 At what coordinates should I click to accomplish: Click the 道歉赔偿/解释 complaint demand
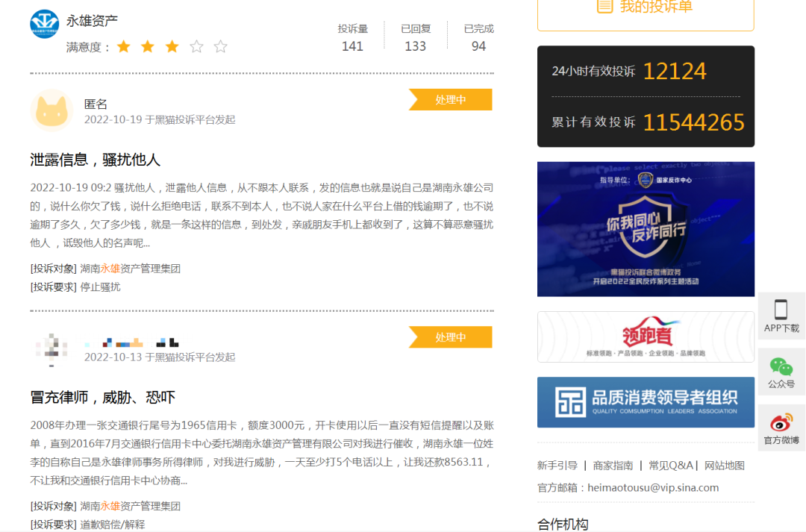(113, 525)
